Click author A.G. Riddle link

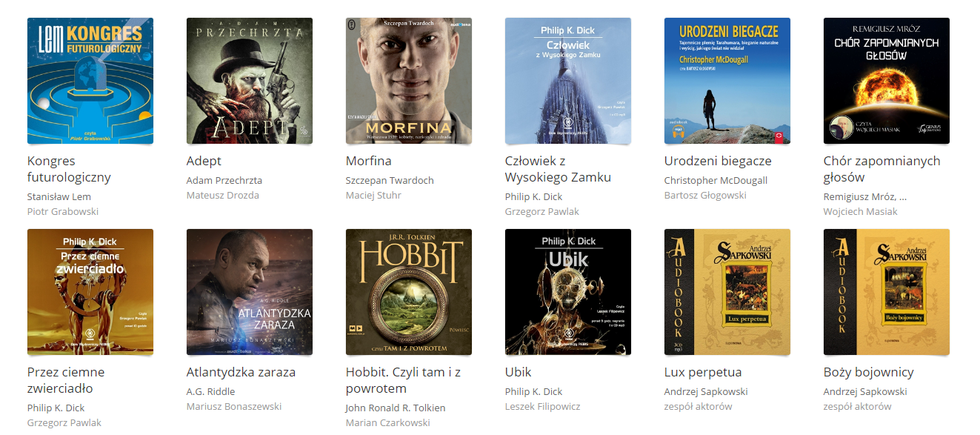click(x=211, y=391)
